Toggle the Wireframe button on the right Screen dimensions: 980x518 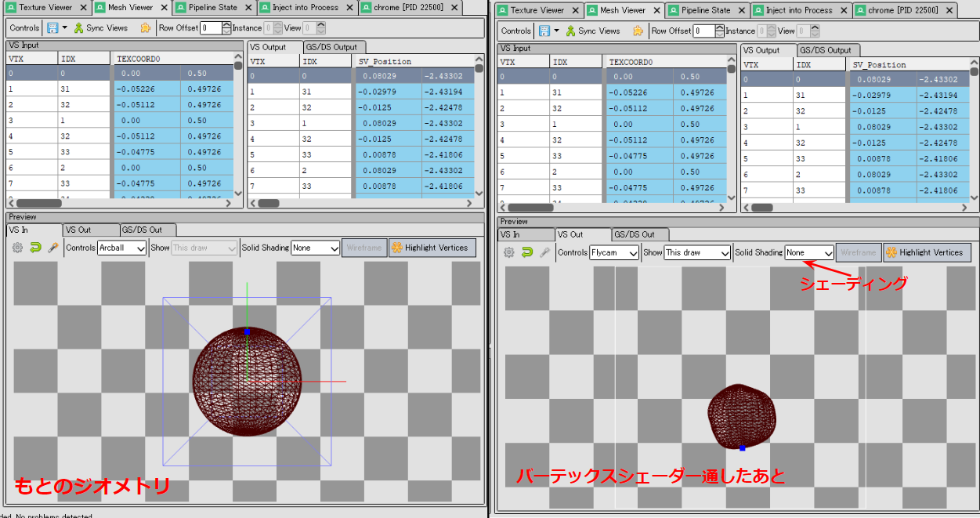click(859, 252)
